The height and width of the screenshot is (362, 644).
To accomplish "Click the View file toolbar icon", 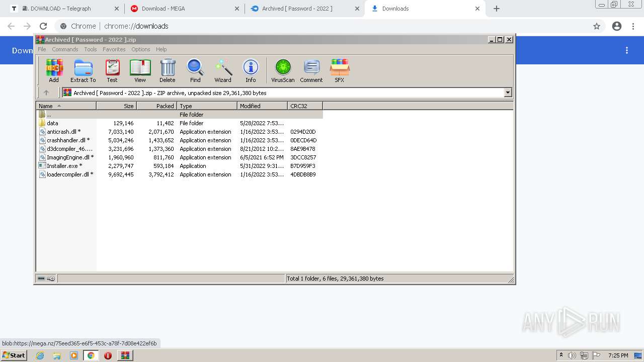I will pos(140,71).
